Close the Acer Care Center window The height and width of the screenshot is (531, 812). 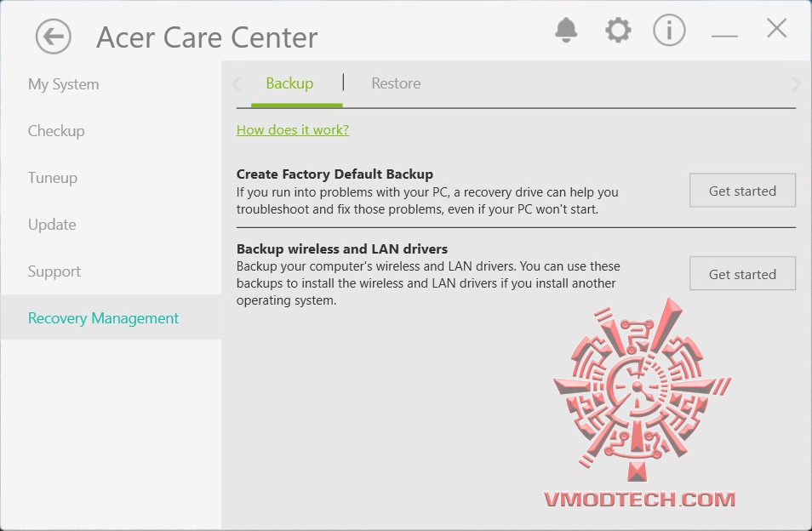tap(776, 29)
